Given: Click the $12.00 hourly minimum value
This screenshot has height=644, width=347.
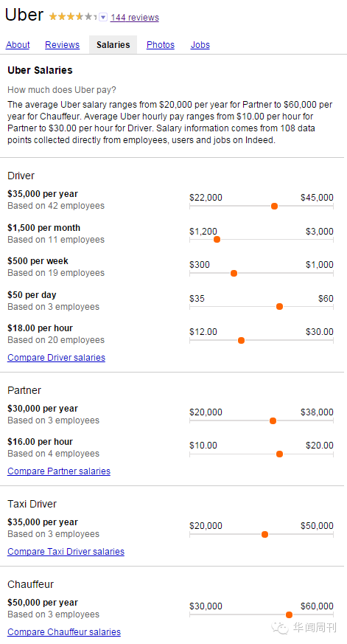Looking at the screenshot, I should [203, 332].
